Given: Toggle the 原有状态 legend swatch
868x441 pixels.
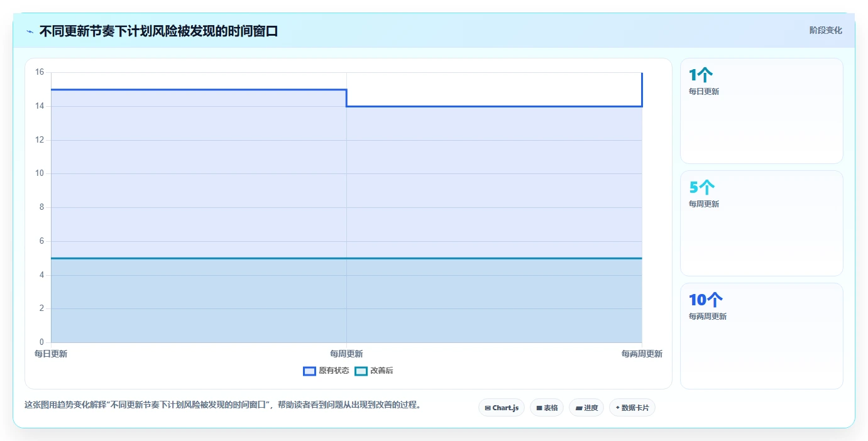Looking at the screenshot, I should click(309, 371).
